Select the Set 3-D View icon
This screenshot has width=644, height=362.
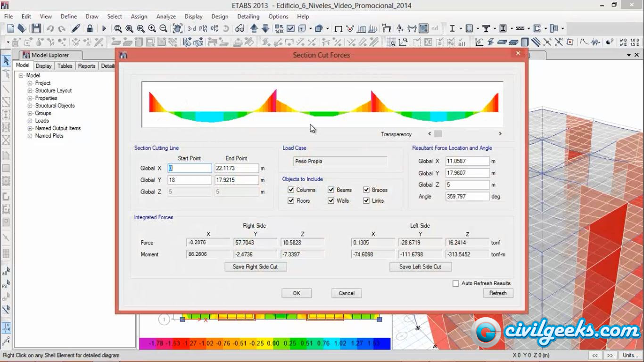[x=191, y=29]
